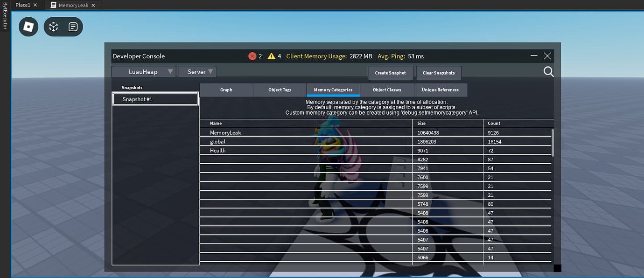This screenshot has height=278, width=644.
Task: Clear all snapshots with Clear Snapshots
Action: (x=438, y=73)
